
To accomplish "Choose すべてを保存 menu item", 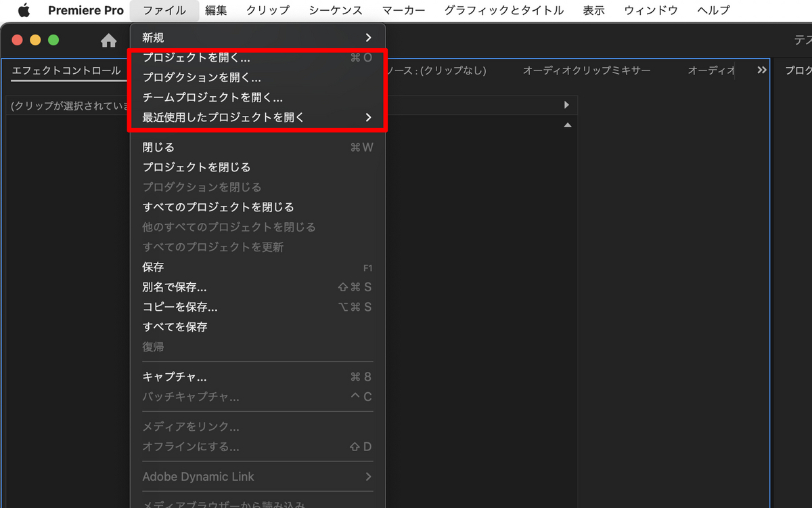I will (x=257, y=327).
